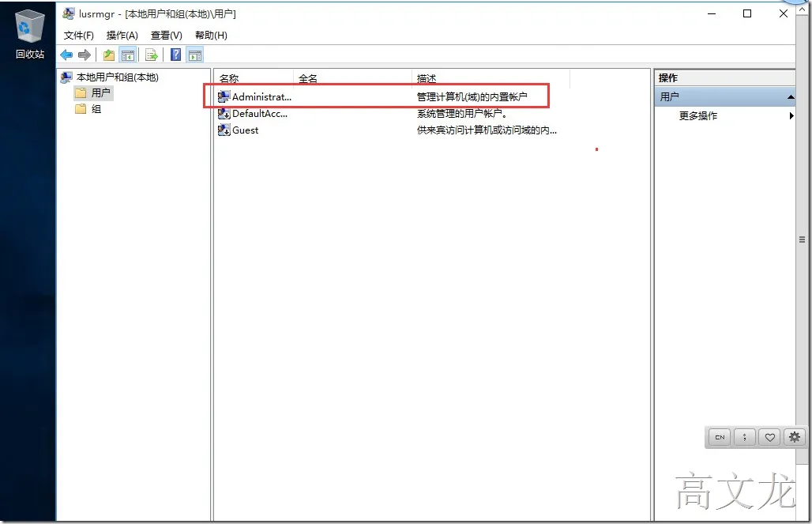This screenshot has height=524, width=812.
Task: Open settings gear in floating toolbar
Action: (795, 437)
